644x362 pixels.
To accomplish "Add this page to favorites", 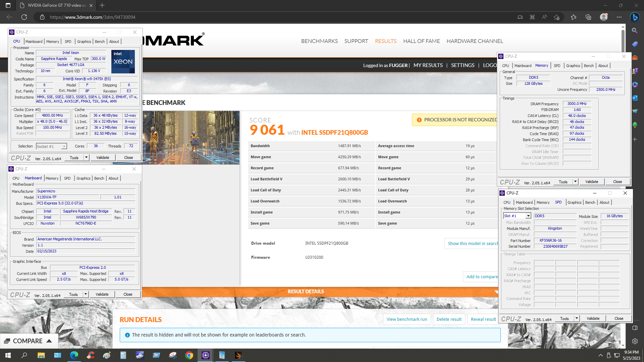I will pyautogui.click(x=557, y=17).
